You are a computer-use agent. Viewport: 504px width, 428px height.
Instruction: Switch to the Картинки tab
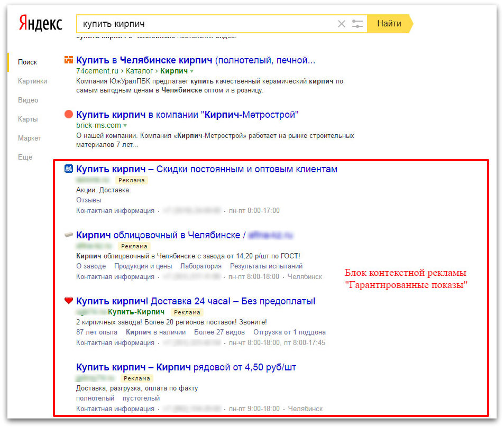32,81
